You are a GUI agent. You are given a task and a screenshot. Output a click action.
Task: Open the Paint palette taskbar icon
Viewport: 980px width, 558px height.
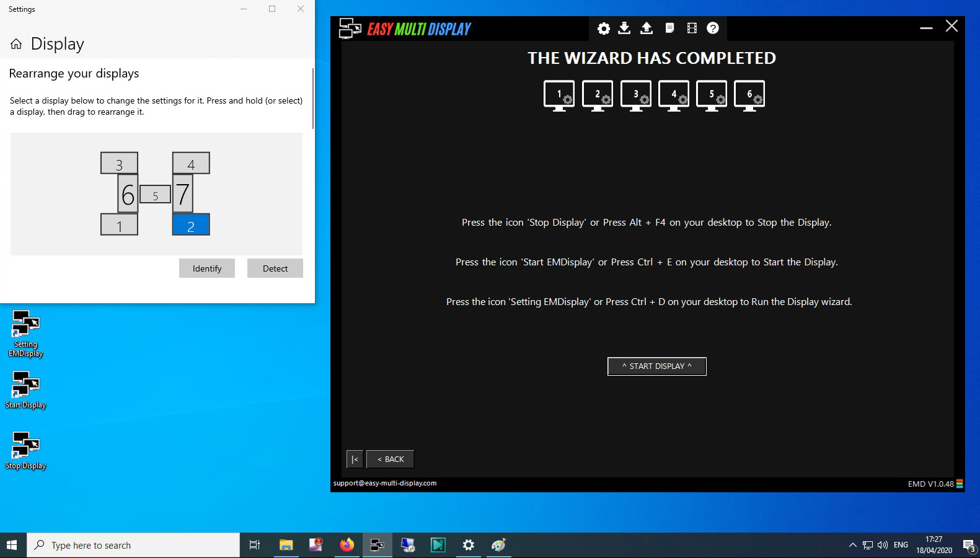click(x=499, y=545)
